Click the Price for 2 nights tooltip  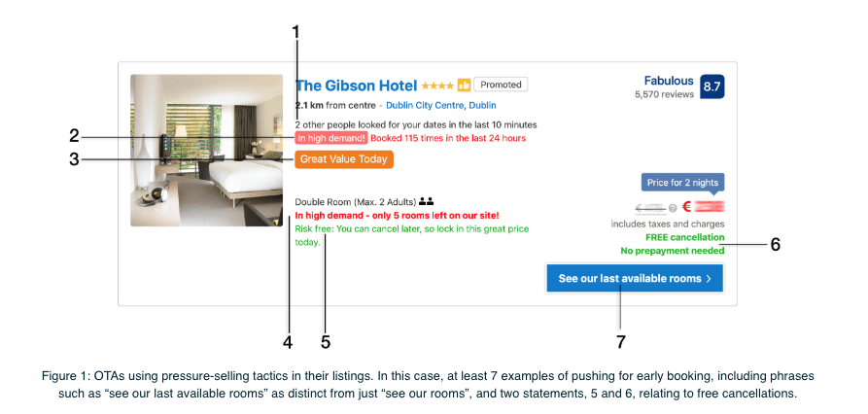tap(682, 184)
